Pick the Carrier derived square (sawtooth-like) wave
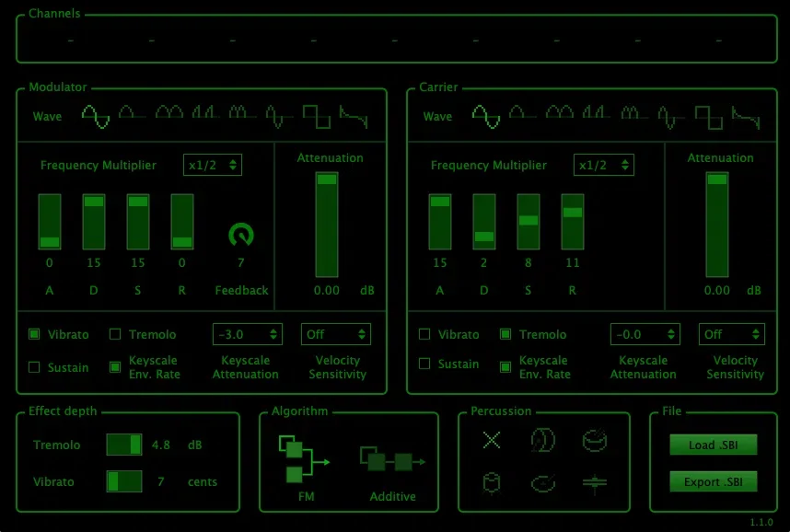The width and height of the screenshot is (790, 532). (746, 117)
